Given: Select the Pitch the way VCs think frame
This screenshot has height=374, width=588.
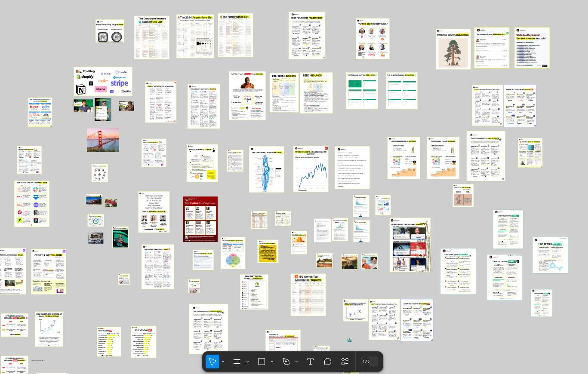Looking at the screenshot, I should (49, 271).
